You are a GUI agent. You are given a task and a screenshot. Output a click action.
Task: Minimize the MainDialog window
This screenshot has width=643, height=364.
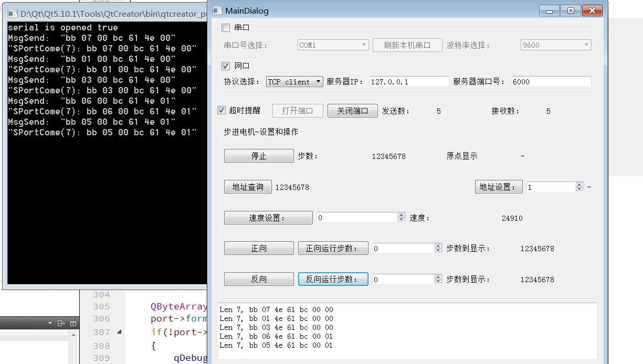click(x=549, y=10)
